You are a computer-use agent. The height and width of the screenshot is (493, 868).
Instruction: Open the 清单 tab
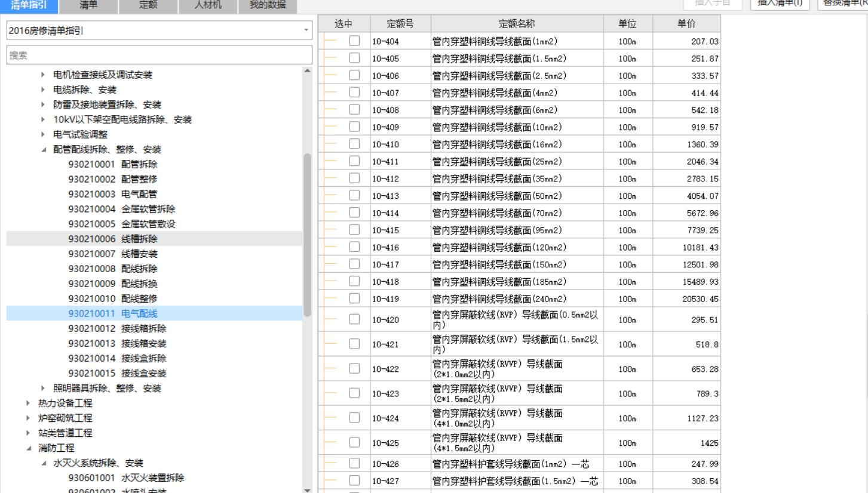[88, 5]
